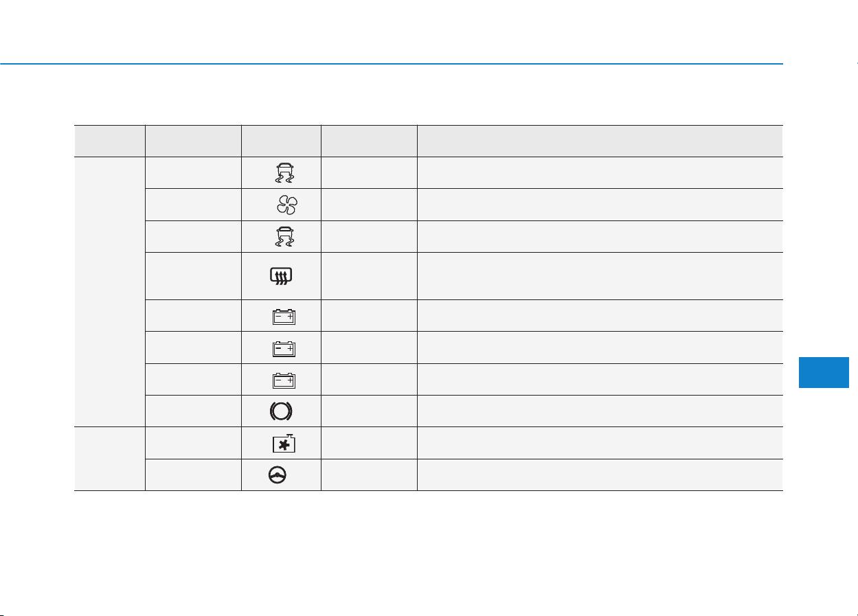Select the wide description cell in fan row
This screenshot has width=858, height=616.
pos(600,205)
